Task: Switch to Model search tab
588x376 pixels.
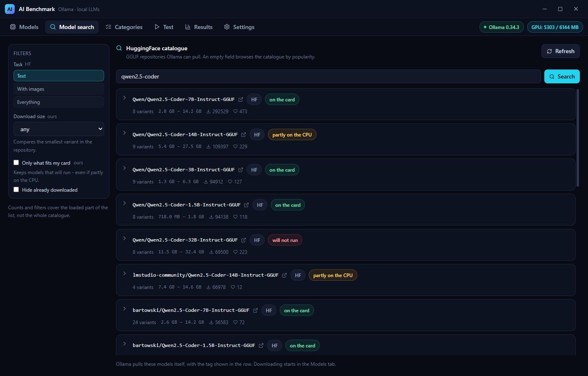Action: 72,27
